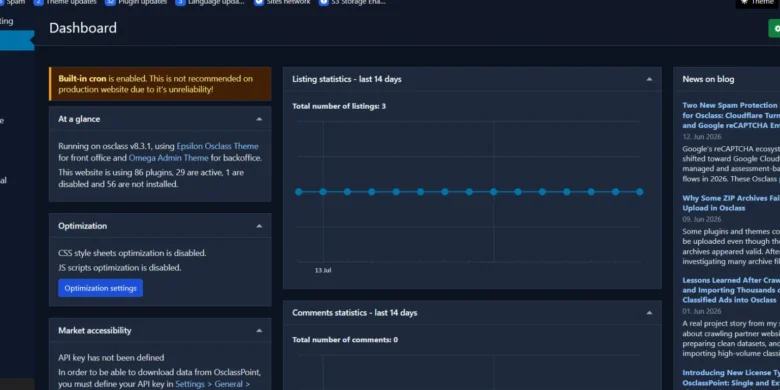Image resolution: width=780 pixels, height=390 pixels.
Task: Collapse the Listing statistics panel
Action: 649,79
